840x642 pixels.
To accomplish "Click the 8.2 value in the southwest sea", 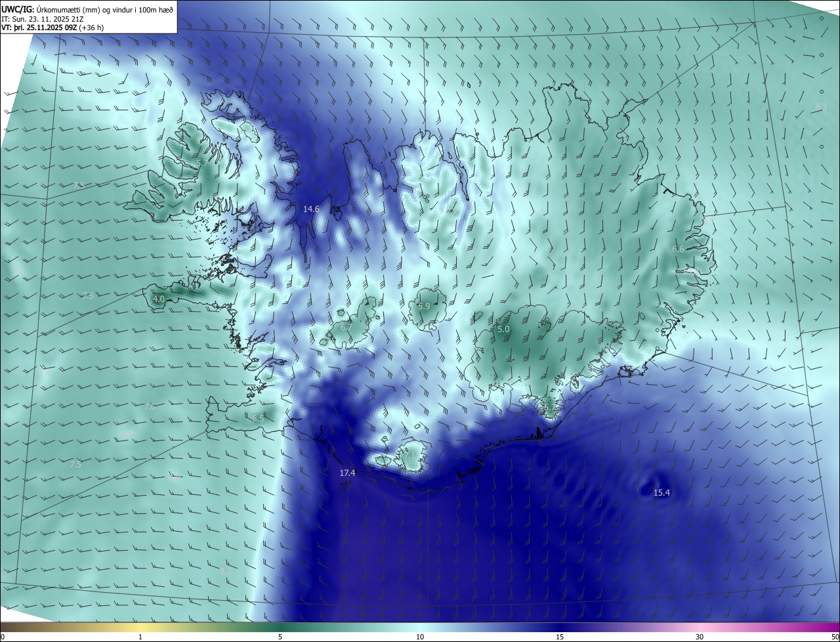I will coord(226,572).
